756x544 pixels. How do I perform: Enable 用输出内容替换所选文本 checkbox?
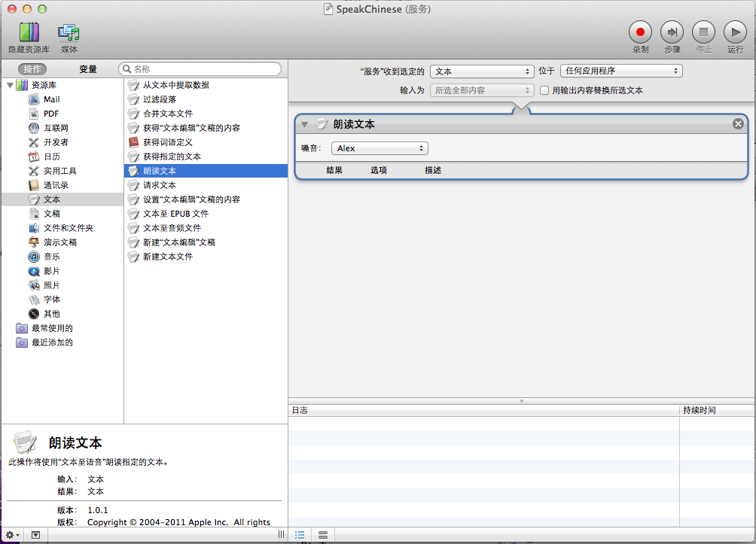[544, 90]
